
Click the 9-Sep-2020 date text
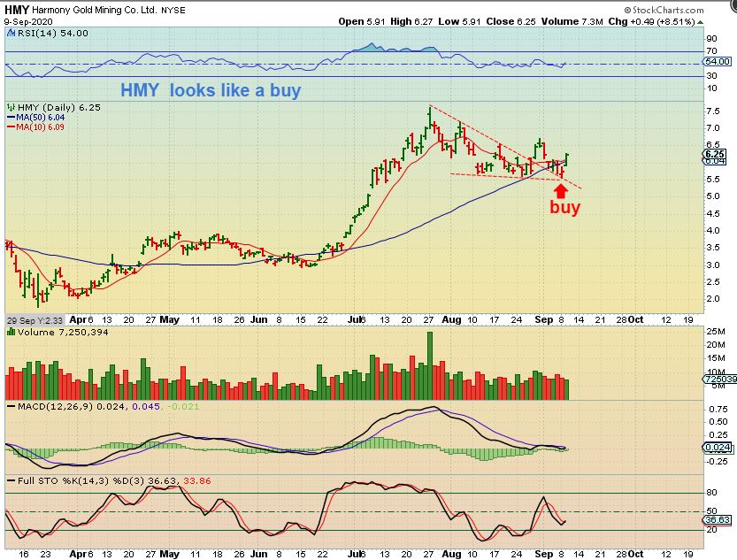[28, 21]
